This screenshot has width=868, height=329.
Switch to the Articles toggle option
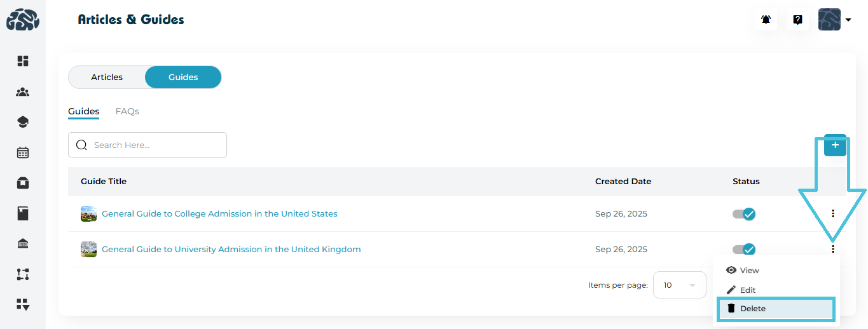[107, 77]
